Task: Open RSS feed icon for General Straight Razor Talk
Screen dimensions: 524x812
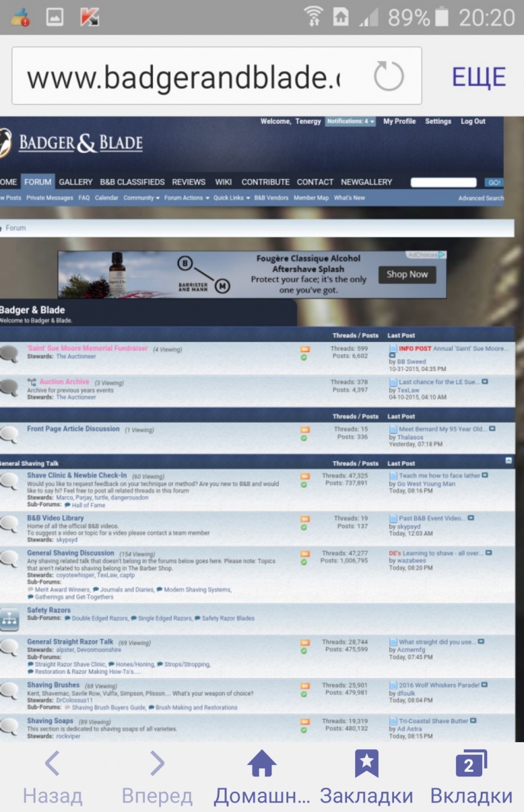Action: (305, 643)
